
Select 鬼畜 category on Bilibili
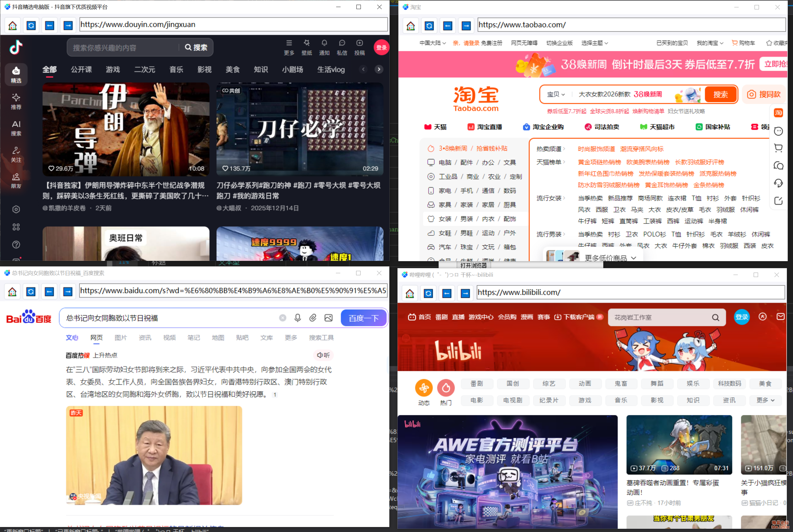coord(621,384)
